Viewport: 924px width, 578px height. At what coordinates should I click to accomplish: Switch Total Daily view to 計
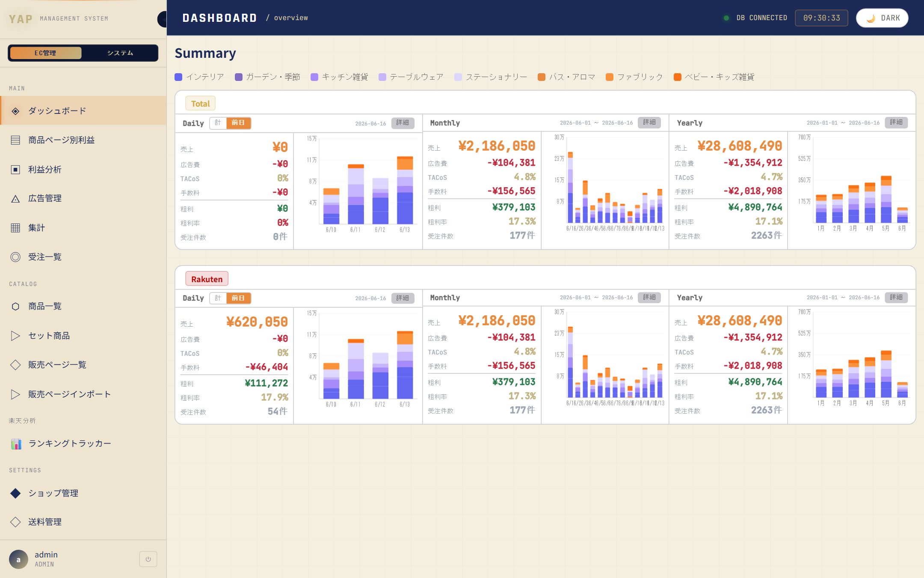218,123
